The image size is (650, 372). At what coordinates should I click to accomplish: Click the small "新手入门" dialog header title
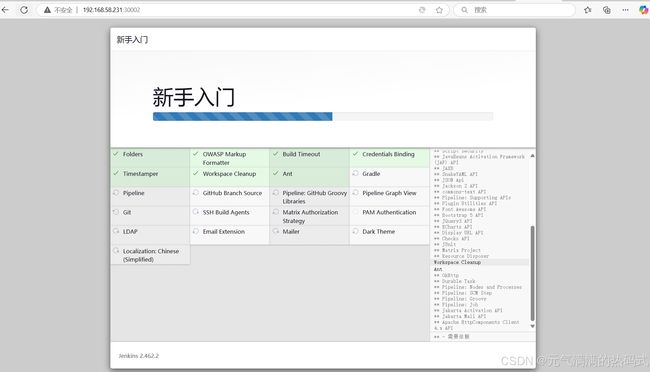pos(132,40)
